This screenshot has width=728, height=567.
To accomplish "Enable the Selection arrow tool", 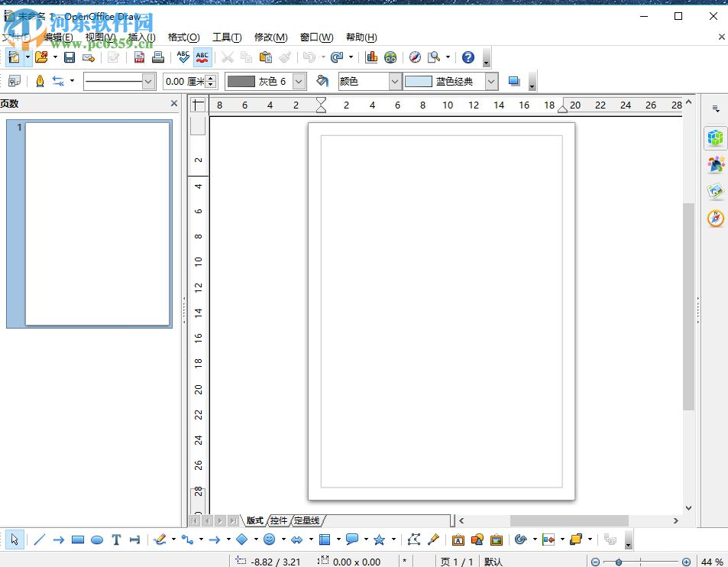I will click(14, 539).
